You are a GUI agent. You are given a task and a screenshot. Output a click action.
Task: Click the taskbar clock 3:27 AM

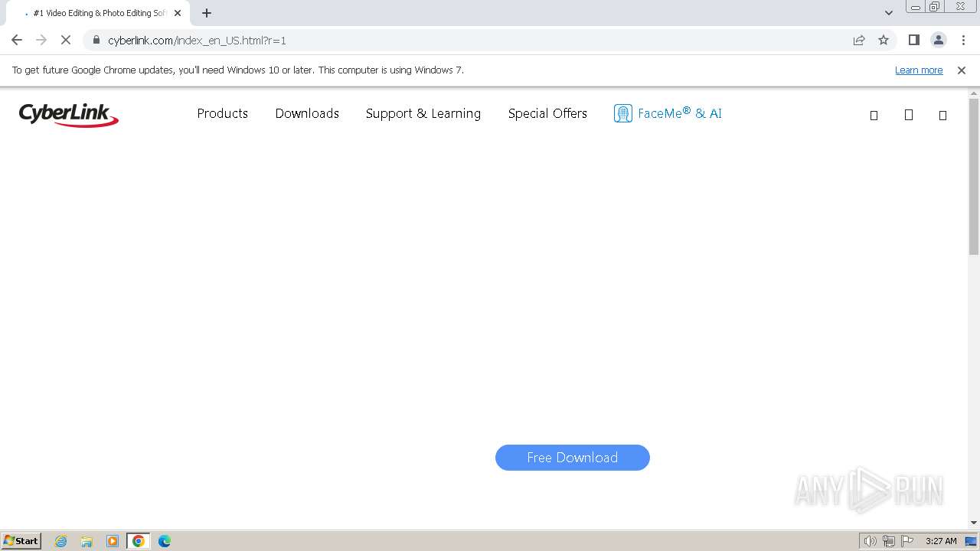tap(941, 541)
